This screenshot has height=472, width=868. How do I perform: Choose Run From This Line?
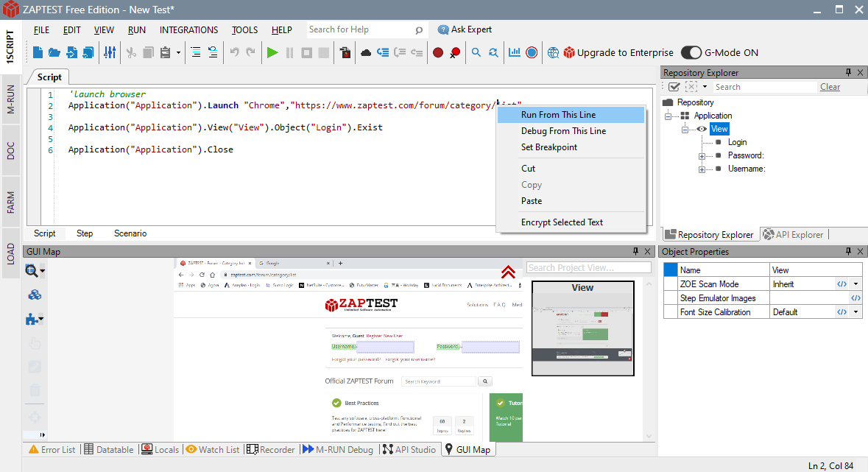tap(571, 115)
